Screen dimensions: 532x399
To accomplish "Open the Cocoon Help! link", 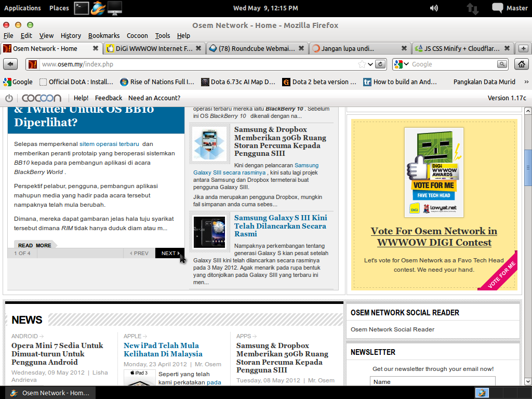I will 81,98.
